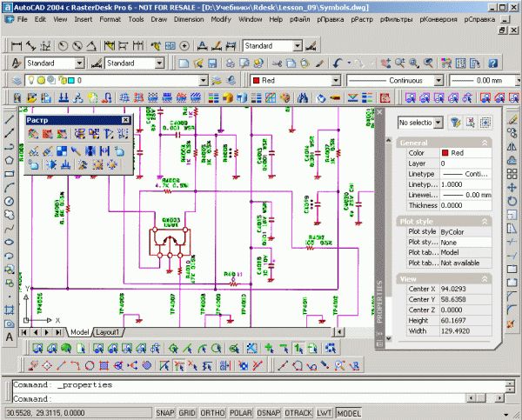Collapse the General properties section
522x420 pixels.
tap(485, 143)
